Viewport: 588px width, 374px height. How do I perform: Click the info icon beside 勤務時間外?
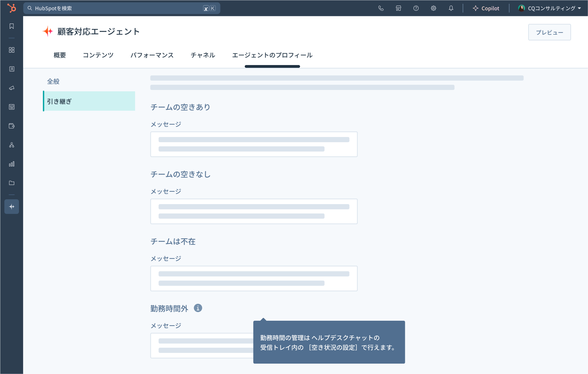198,308
